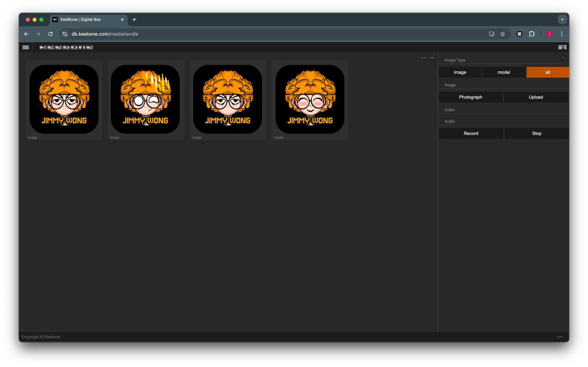Stop the audio recording
Viewport: 588px width, 367px height.
click(537, 133)
